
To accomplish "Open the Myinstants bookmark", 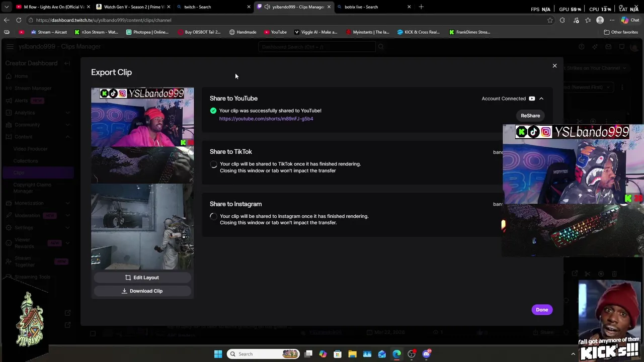I will click(367, 32).
